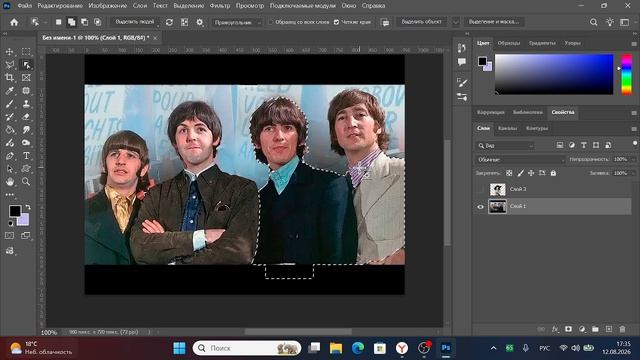Click the foreground color swatch in toolbox
The height and width of the screenshot is (360, 640).
(x=15, y=211)
